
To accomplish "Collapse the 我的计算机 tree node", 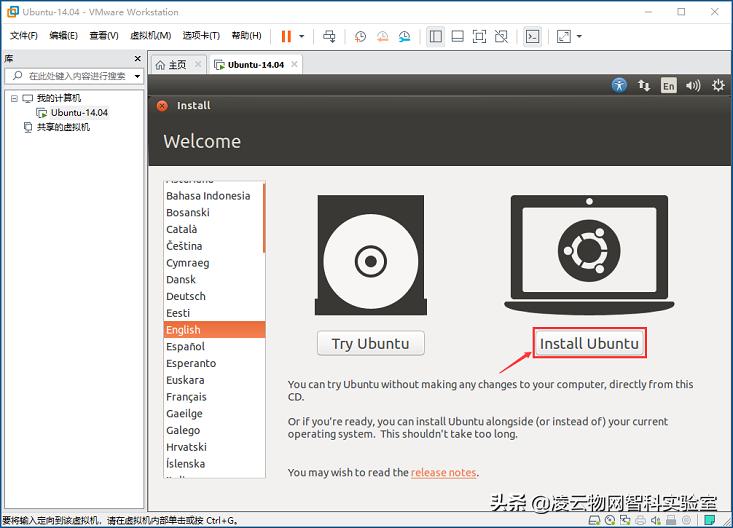I will [x=14, y=98].
